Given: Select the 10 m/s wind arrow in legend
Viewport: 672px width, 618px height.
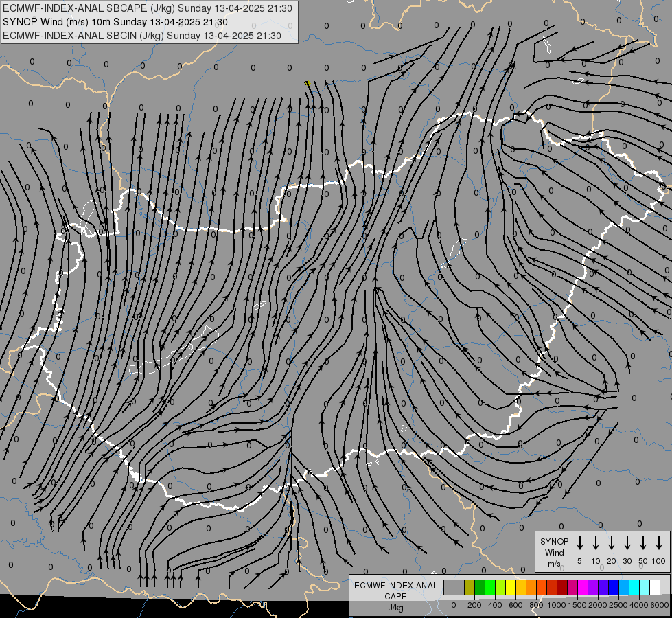Looking at the screenshot, I should click(x=596, y=542).
